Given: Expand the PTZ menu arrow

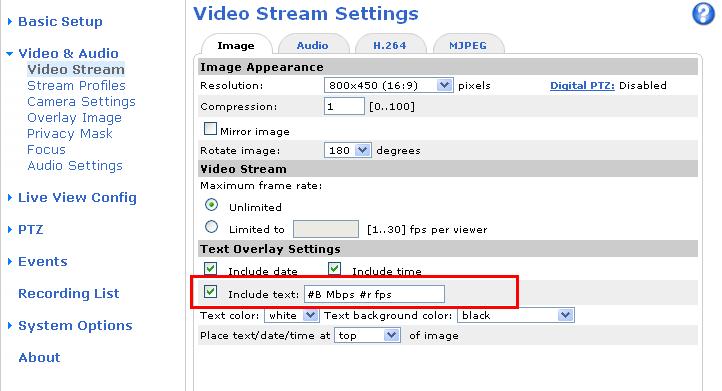Looking at the screenshot, I should (x=10, y=229).
